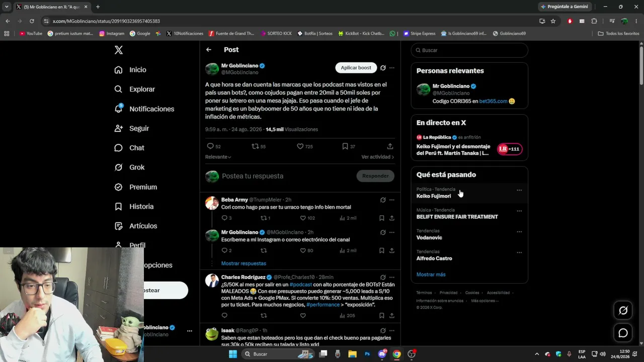The image size is (644, 362).
Task: Click the Chrome back navigation arrow
Action: pos(8,21)
